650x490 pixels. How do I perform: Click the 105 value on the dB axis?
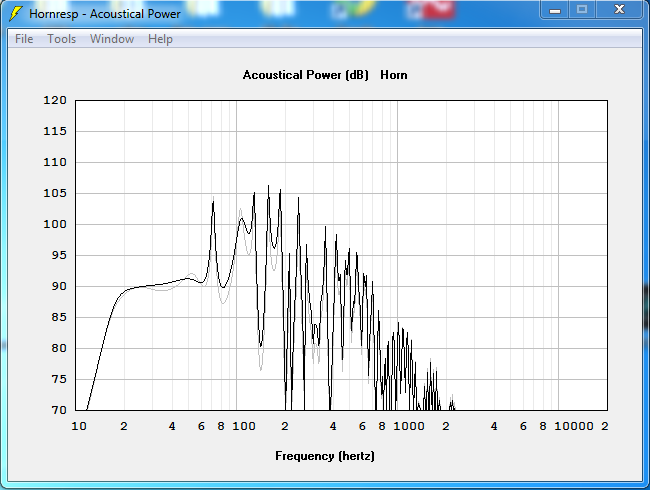tap(55, 193)
